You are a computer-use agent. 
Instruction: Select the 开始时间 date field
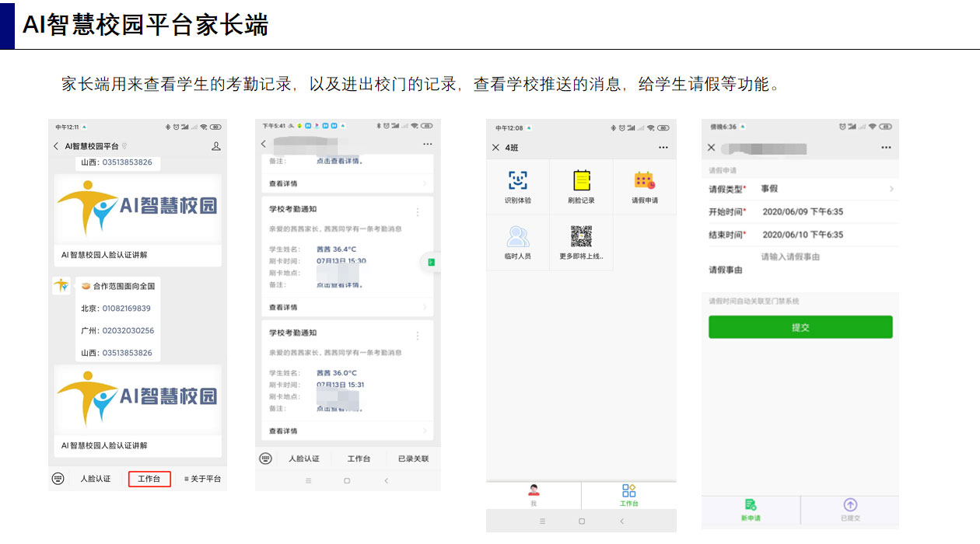click(802, 212)
